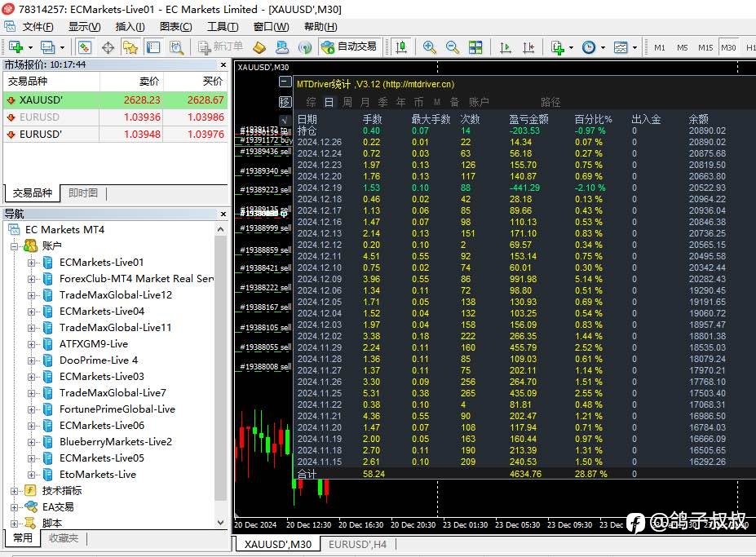The height and width of the screenshot is (557, 756).
Task: Open the 窗口(W) menu
Action: (x=271, y=27)
